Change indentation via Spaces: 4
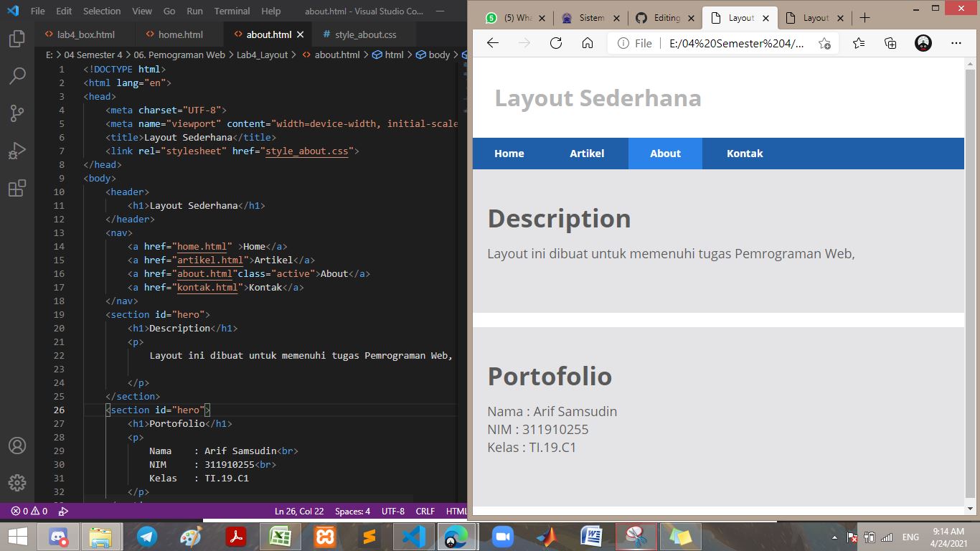 (x=352, y=512)
